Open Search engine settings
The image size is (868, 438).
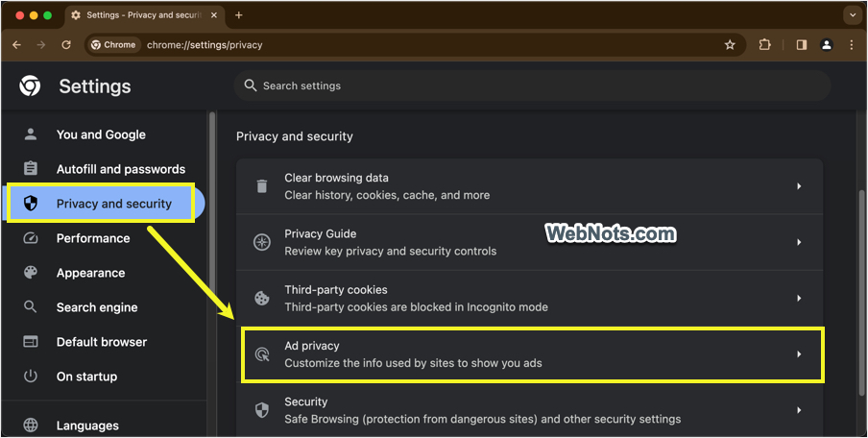[104, 307]
